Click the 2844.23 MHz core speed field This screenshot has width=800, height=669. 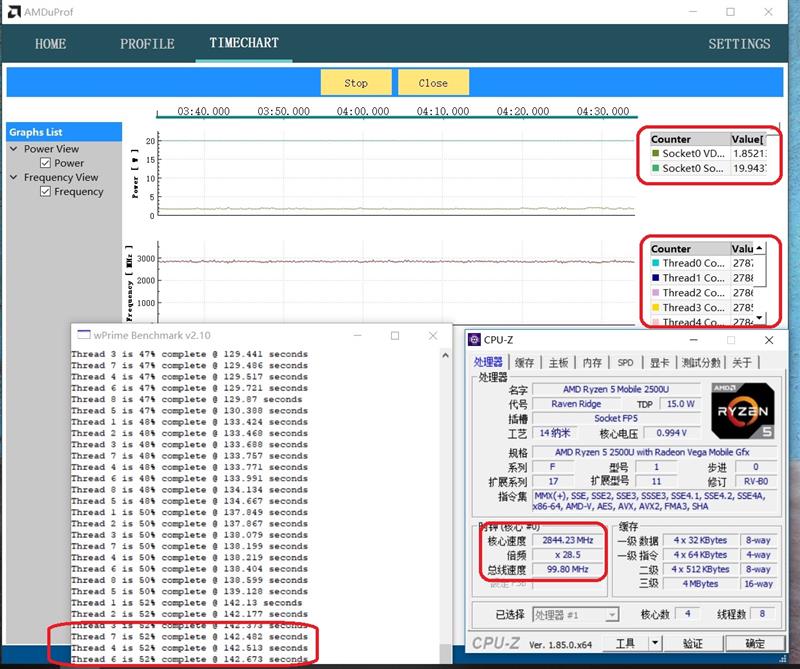click(567, 540)
